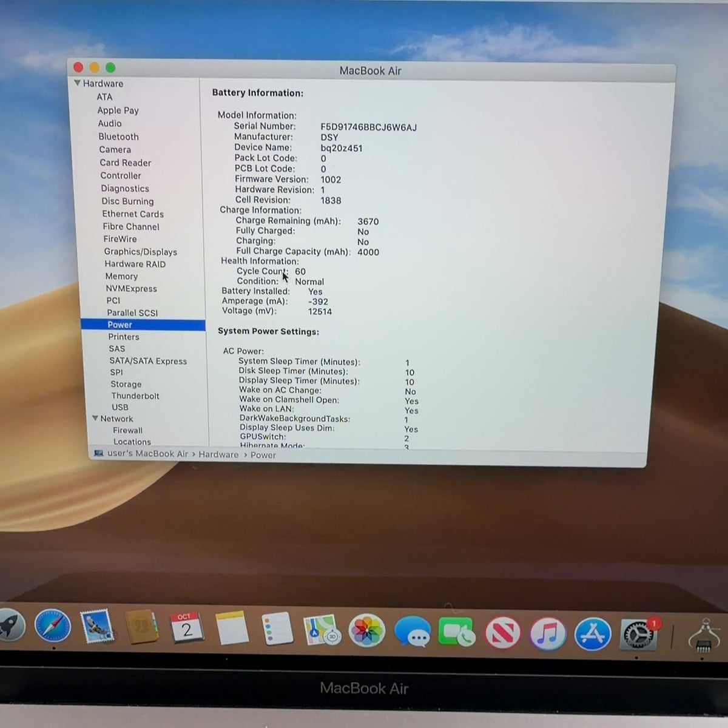Open the News app

pos(502,633)
